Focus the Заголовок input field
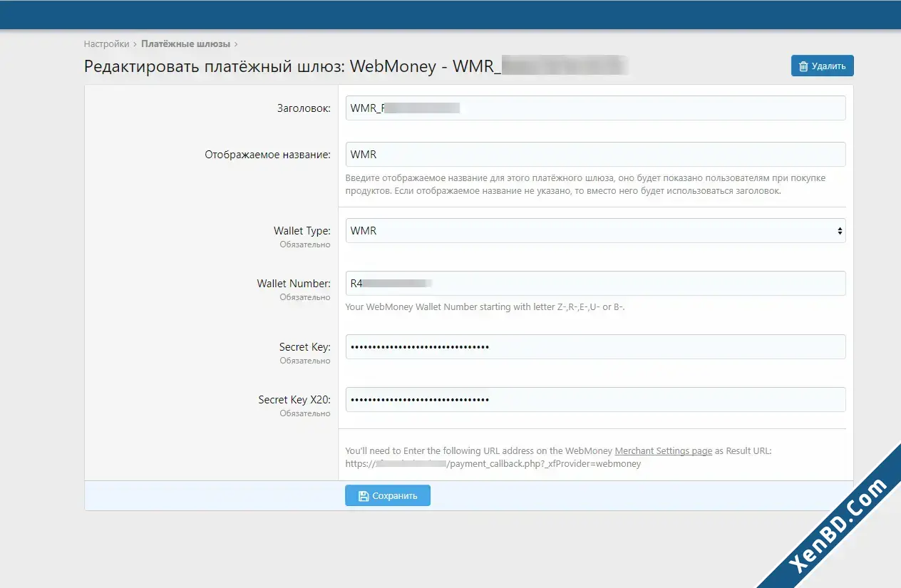The width and height of the screenshot is (901, 588). click(595, 108)
